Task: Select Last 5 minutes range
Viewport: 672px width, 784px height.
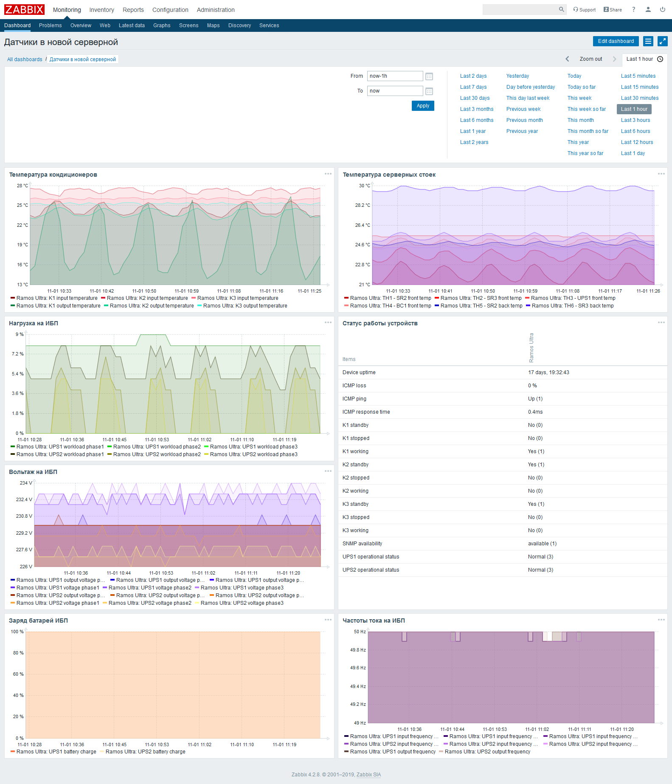Action: [638, 76]
